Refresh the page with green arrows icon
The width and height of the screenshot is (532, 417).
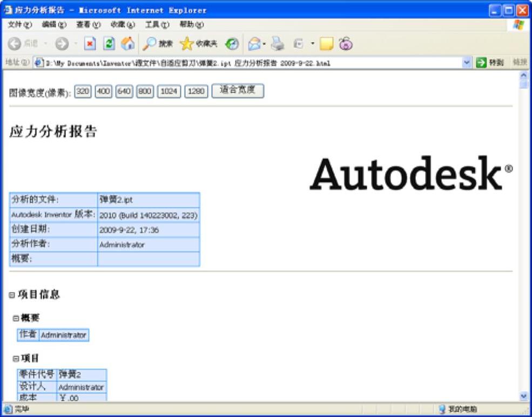coord(109,44)
